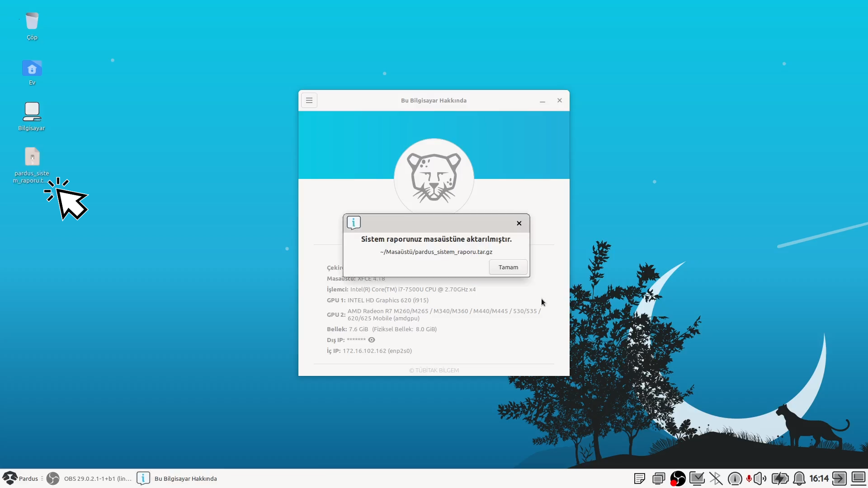Click the OBS recording tray icon
Image resolution: width=868 pixels, height=488 pixels.
tap(678, 479)
